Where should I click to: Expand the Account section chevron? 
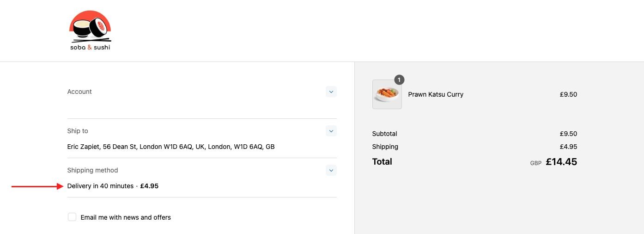click(331, 92)
